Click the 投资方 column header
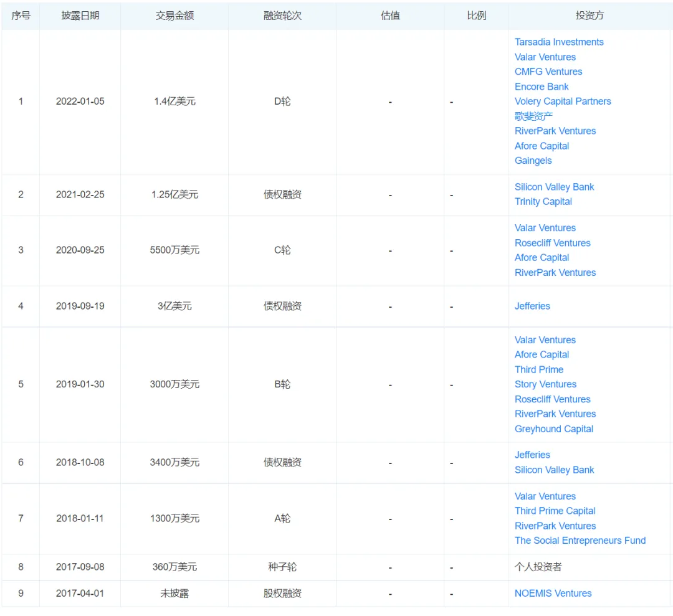This screenshot has width=673, height=616. point(589,16)
